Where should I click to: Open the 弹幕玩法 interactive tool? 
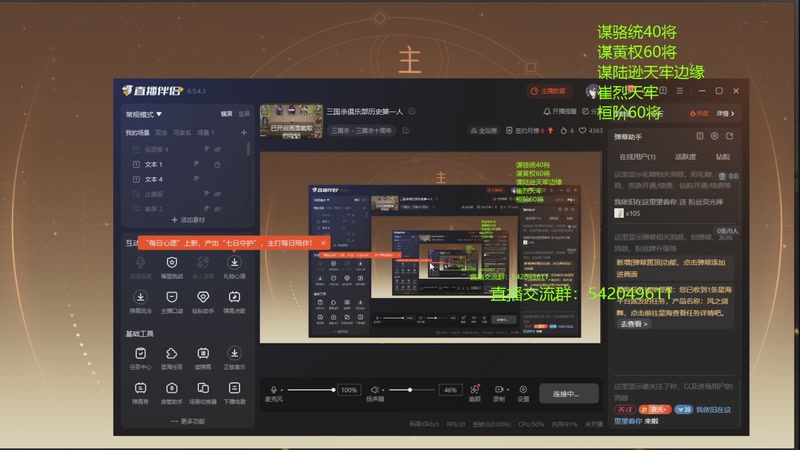[x=140, y=302]
